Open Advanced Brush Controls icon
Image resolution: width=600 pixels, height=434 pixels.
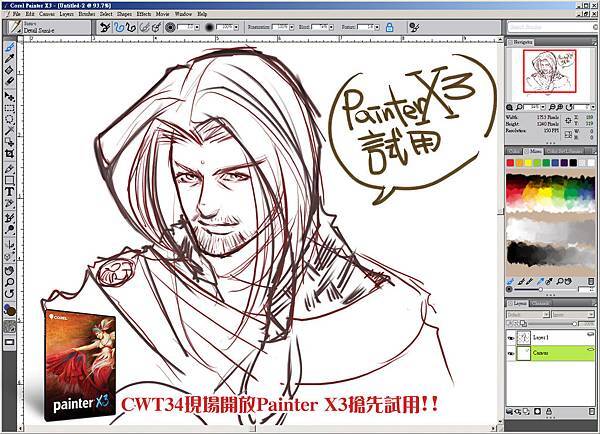click(414, 28)
